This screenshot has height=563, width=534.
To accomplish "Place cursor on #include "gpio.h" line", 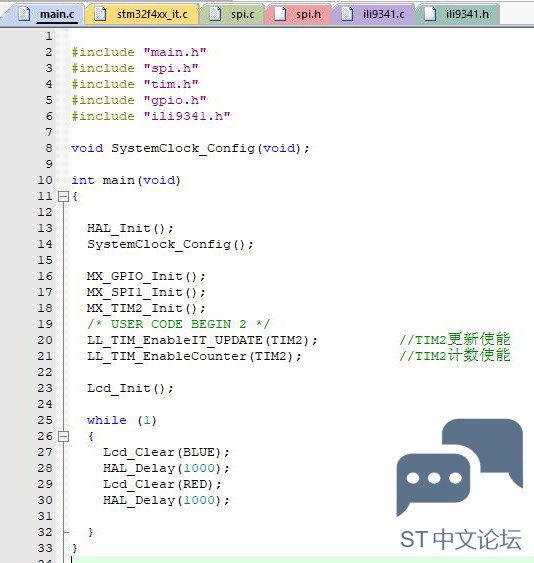I will 139,100.
